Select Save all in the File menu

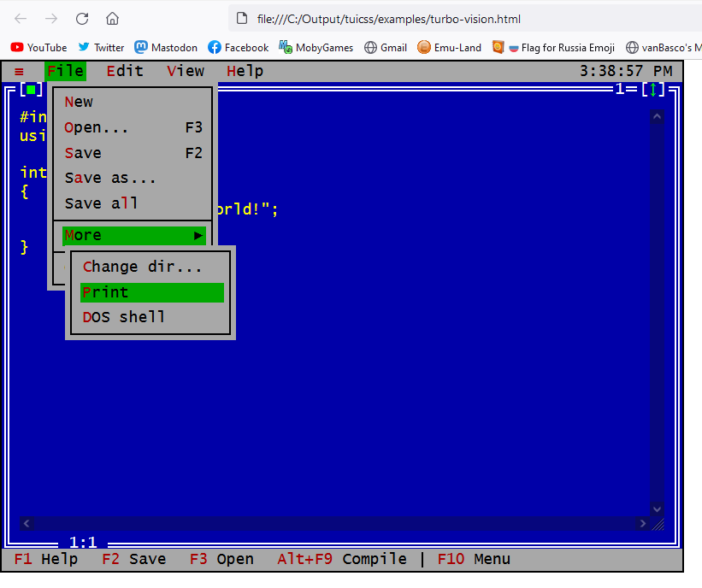(x=133, y=203)
